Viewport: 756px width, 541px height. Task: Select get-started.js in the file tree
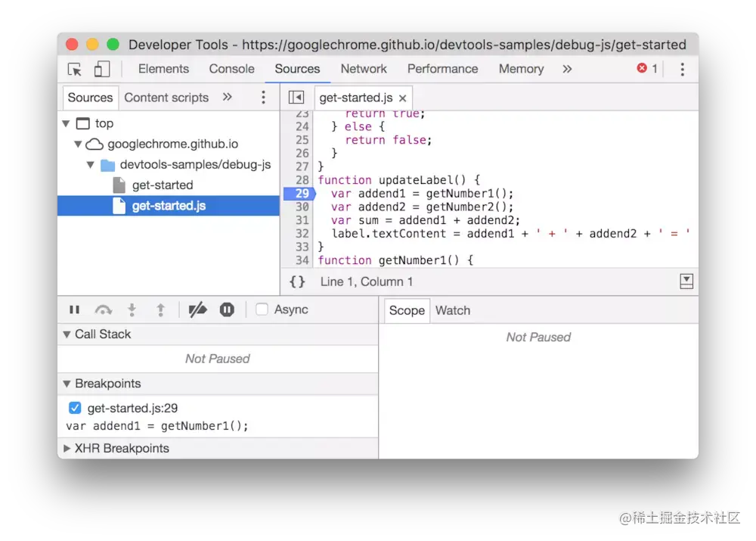pos(169,206)
